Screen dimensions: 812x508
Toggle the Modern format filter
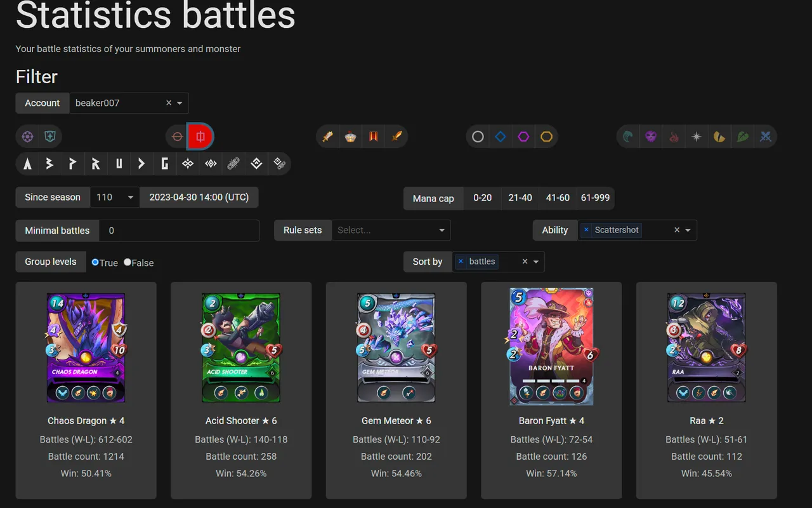(x=178, y=137)
